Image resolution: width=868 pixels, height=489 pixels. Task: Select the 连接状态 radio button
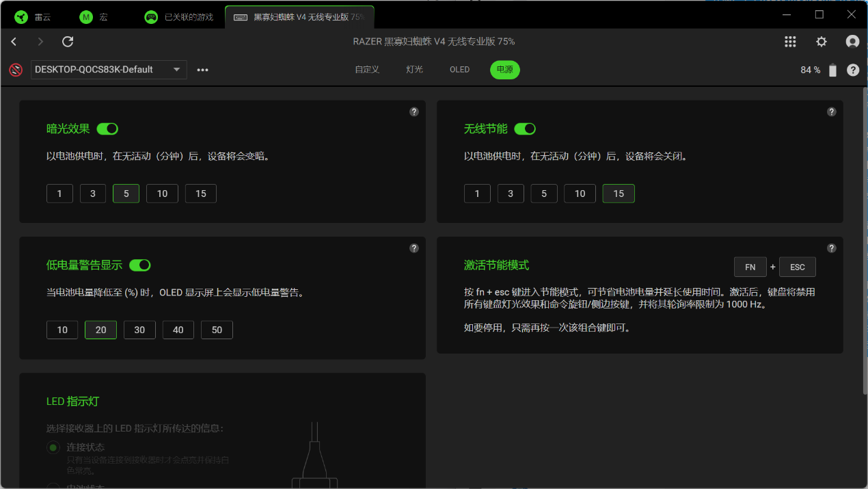click(x=53, y=447)
